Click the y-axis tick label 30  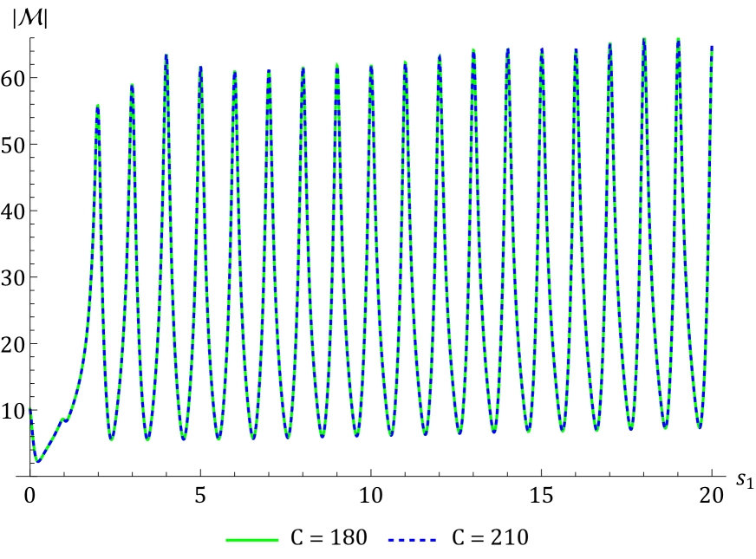pos(13,278)
